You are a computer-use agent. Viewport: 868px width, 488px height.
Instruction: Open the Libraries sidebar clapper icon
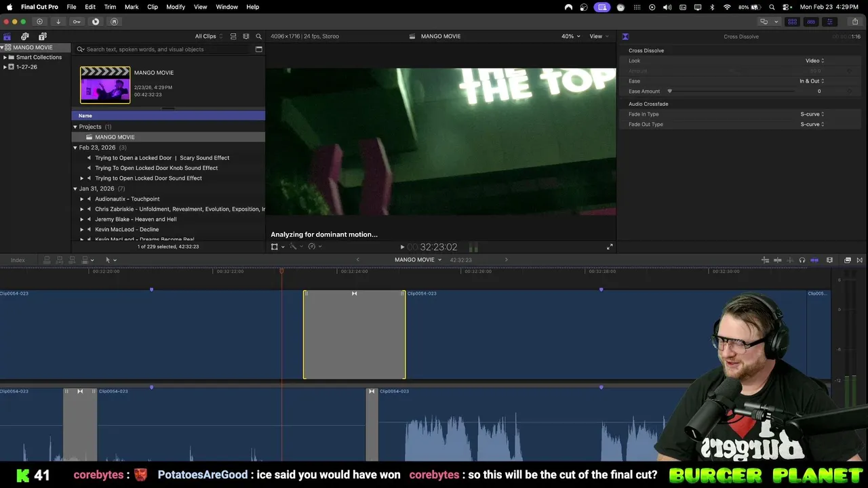coord(7,37)
